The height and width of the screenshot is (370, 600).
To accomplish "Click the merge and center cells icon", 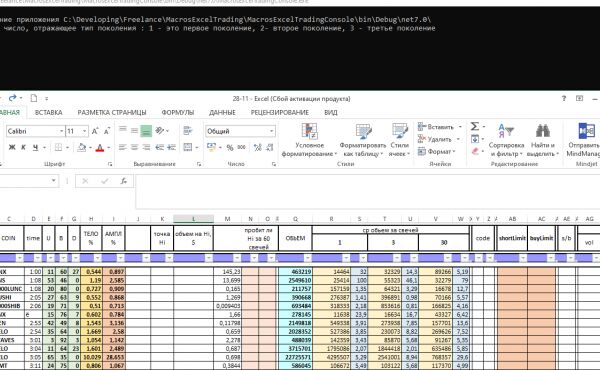I will click(x=188, y=147).
